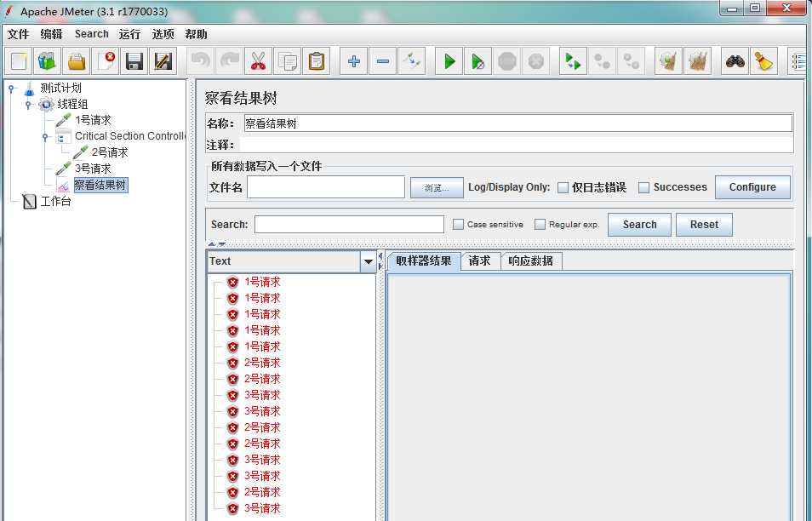Select the 测试计划 root node label

(x=60, y=88)
